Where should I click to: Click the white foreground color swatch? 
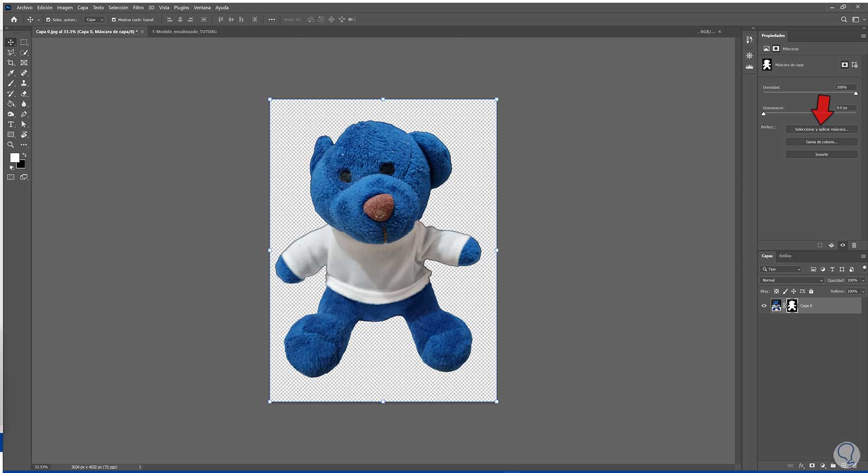coord(14,157)
